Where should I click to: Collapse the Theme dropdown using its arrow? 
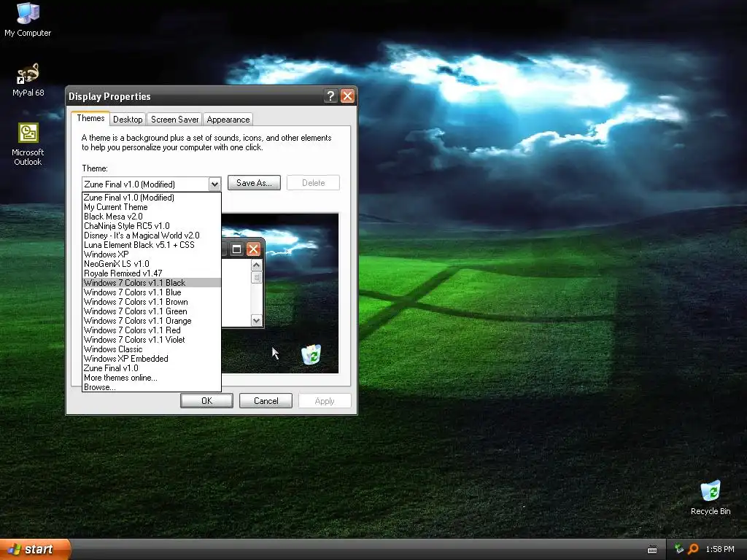[214, 184]
